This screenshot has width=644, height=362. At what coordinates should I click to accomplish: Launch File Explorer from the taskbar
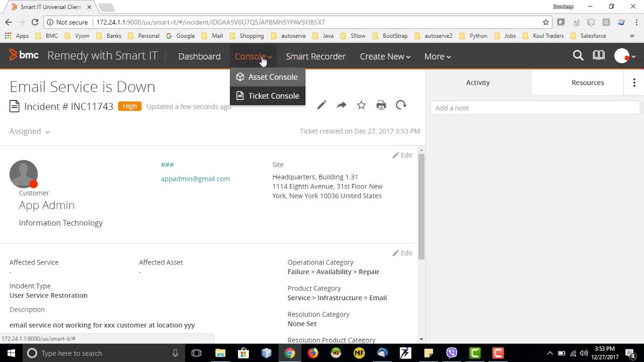(220, 353)
